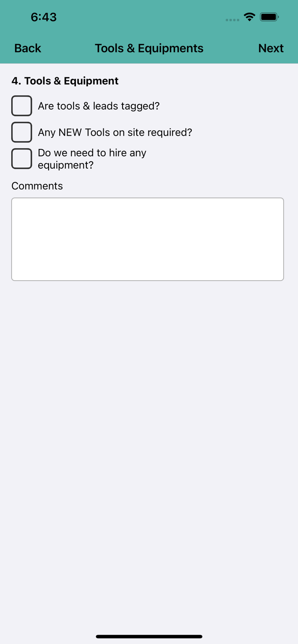The width and height of the screenshot is (298, 644).
Task: Tap the battery indicator icon
Action: (270, 17)
